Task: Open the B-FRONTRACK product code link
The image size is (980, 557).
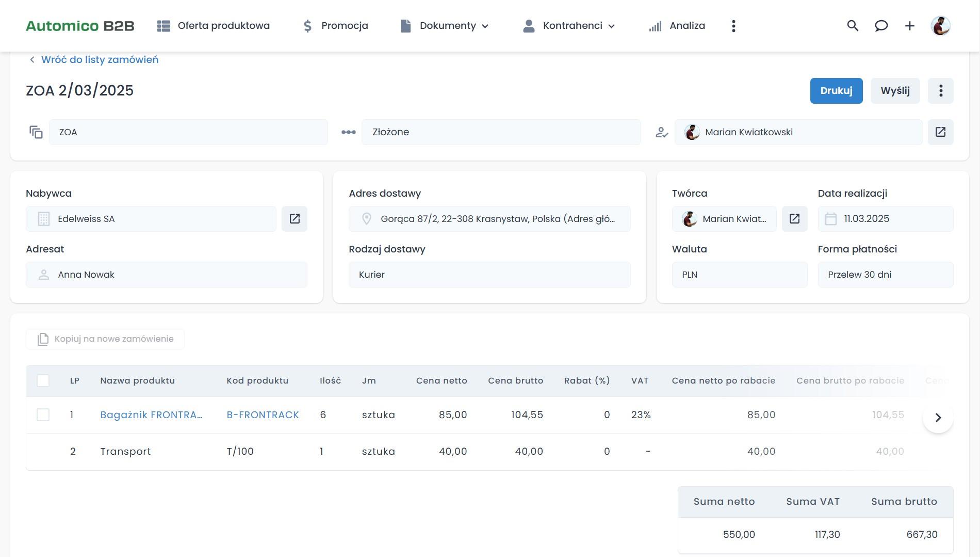Action: coord(263,415)
